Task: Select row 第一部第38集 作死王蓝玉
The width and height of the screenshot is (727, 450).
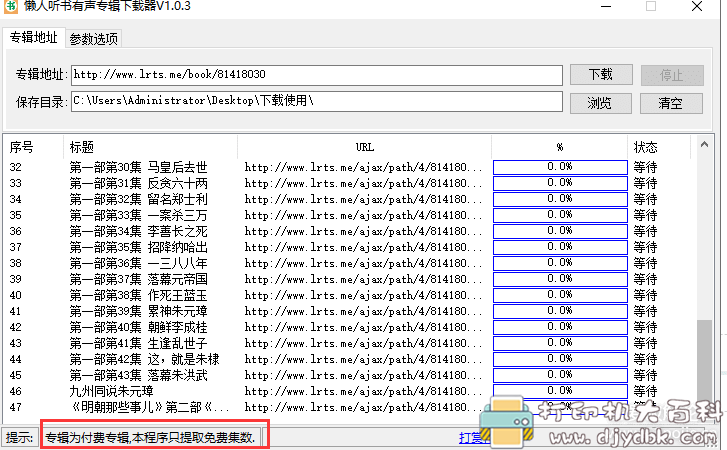Action: pyautogui.click(x=347, y=295)
